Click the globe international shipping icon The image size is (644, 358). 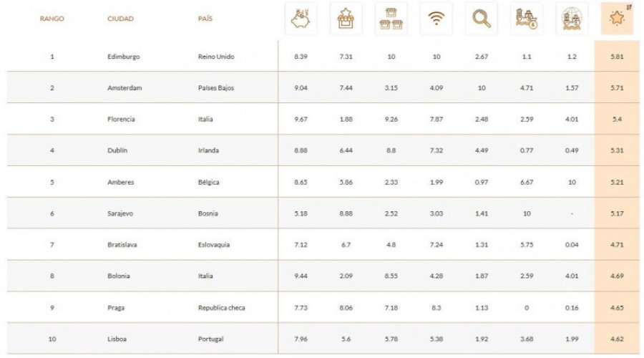(x=572, y=19)
